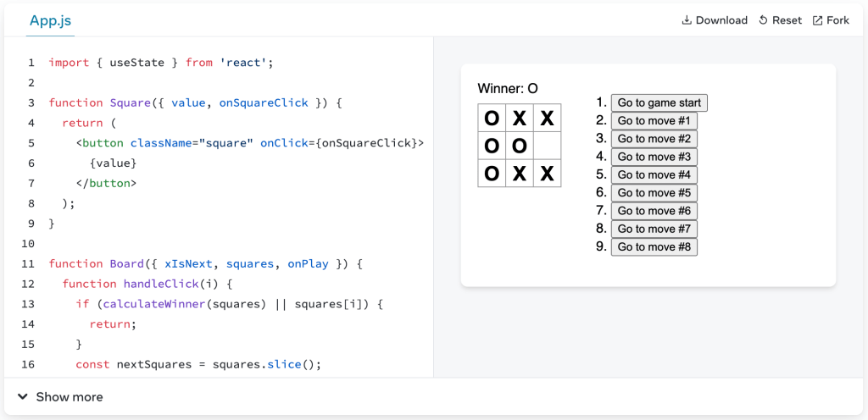Click the Fork external-link icon
This screenshot has width=868, height=420.
(817, 20)
